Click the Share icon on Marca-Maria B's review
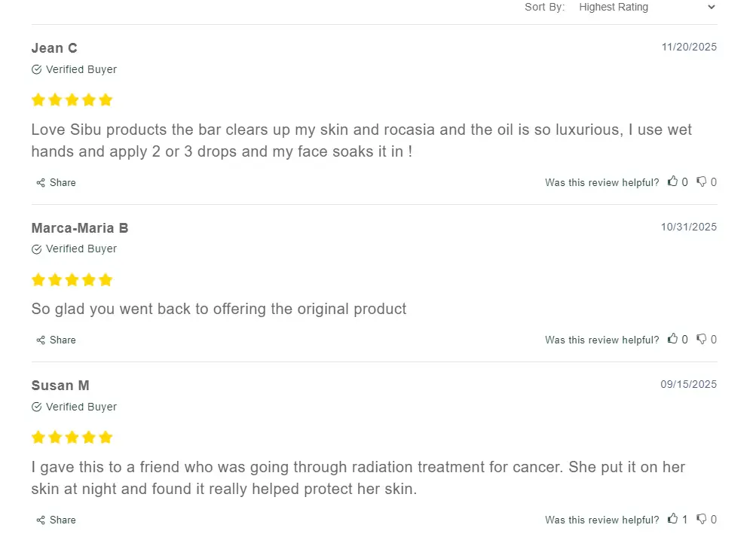 39,340
